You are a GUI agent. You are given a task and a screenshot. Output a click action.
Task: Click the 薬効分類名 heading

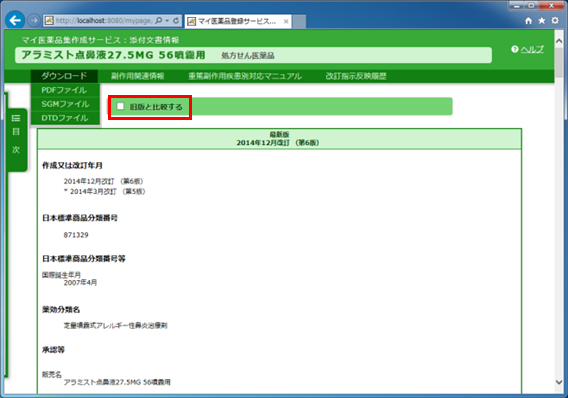tap(61, 310)
